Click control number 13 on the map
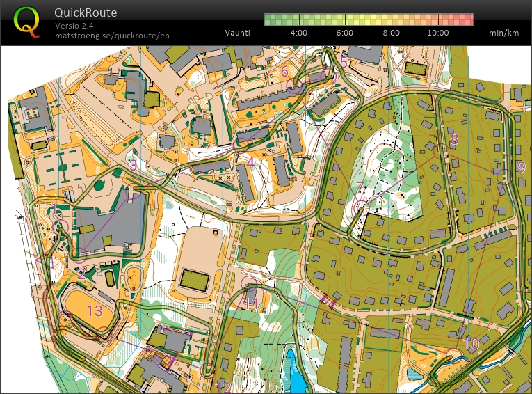532x394 pixels. tap(94, 310)
